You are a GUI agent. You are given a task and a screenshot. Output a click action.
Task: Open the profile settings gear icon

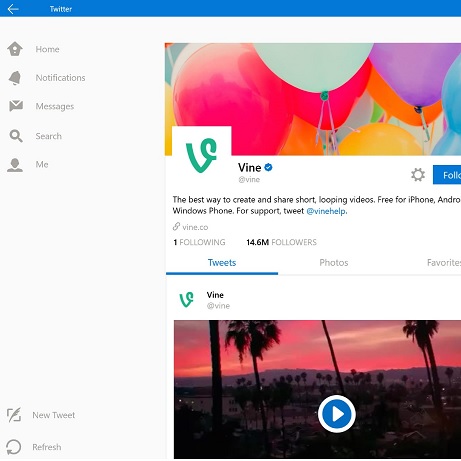coord(418,174)
